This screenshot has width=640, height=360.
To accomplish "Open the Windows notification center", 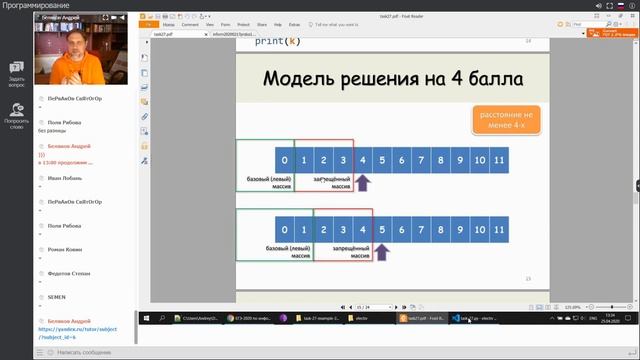I will pyautogui.click(x=628, y=318).
